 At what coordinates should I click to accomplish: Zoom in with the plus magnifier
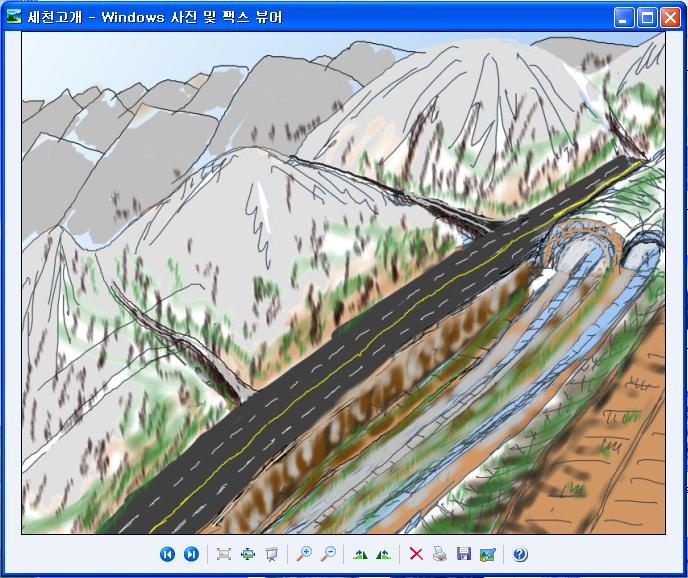304,554
